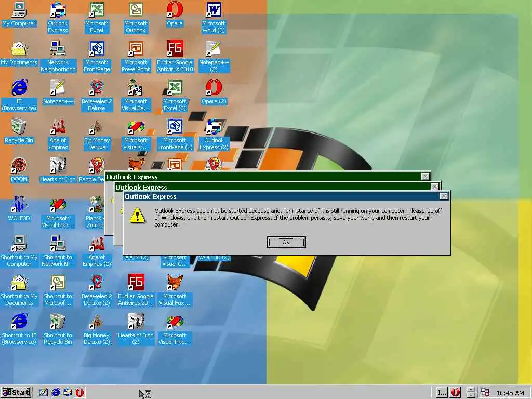
Task: Close the rearmost Outlook Express dialog
Action: click(x=425, y=177)
